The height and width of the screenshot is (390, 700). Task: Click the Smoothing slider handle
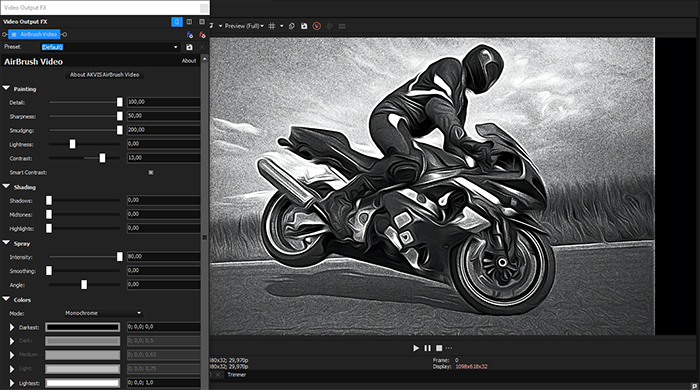(x=49, y=271)
